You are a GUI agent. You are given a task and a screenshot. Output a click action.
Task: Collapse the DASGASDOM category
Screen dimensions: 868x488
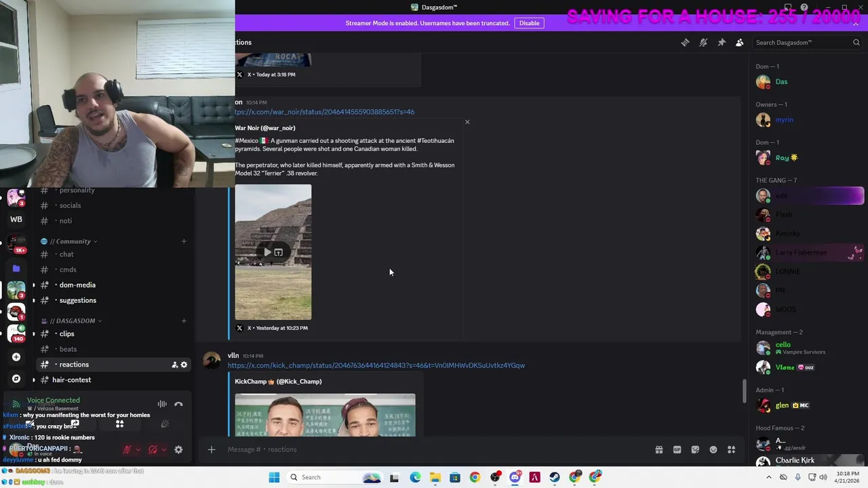(72, 321)
